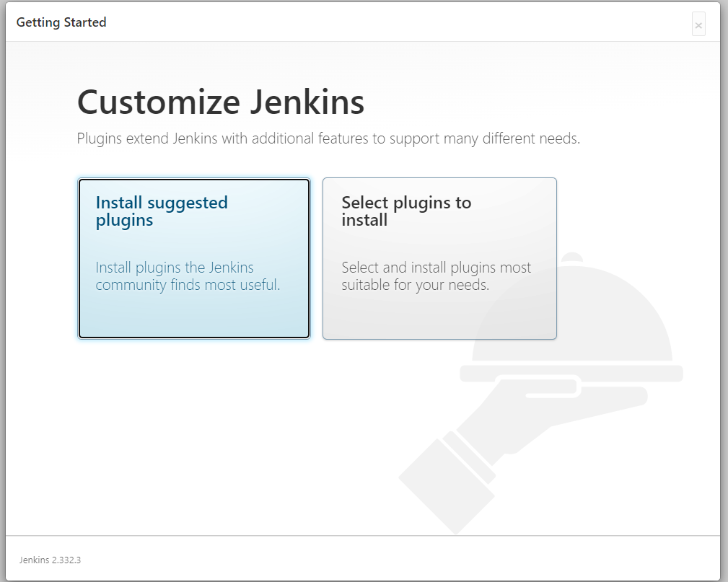Screen dimensions: 728x582
Task: Click the Getting Started title text
Action: 61,22
